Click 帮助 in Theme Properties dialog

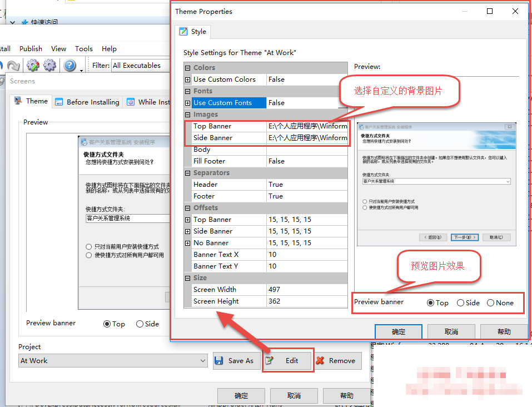(504, 331)
